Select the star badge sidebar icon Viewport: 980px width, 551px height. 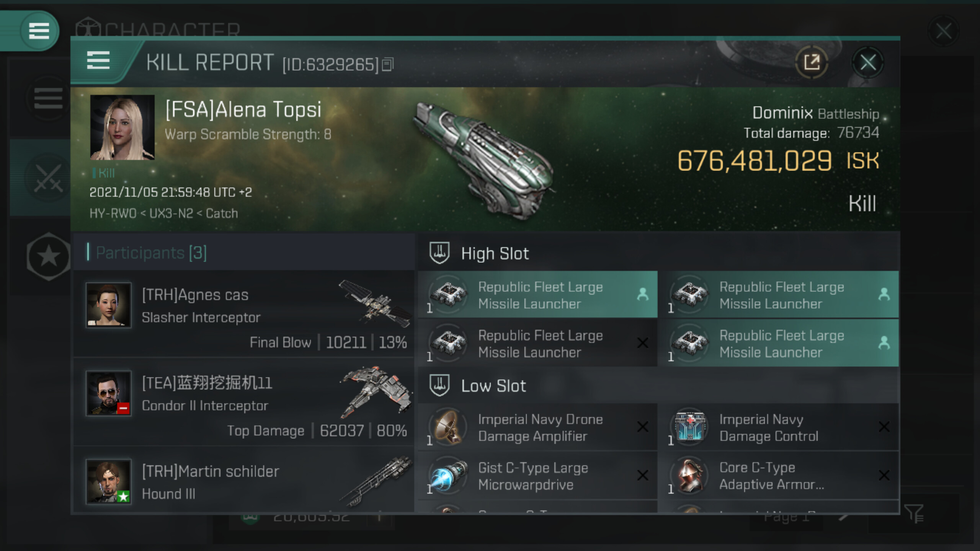tap(48, 256)
